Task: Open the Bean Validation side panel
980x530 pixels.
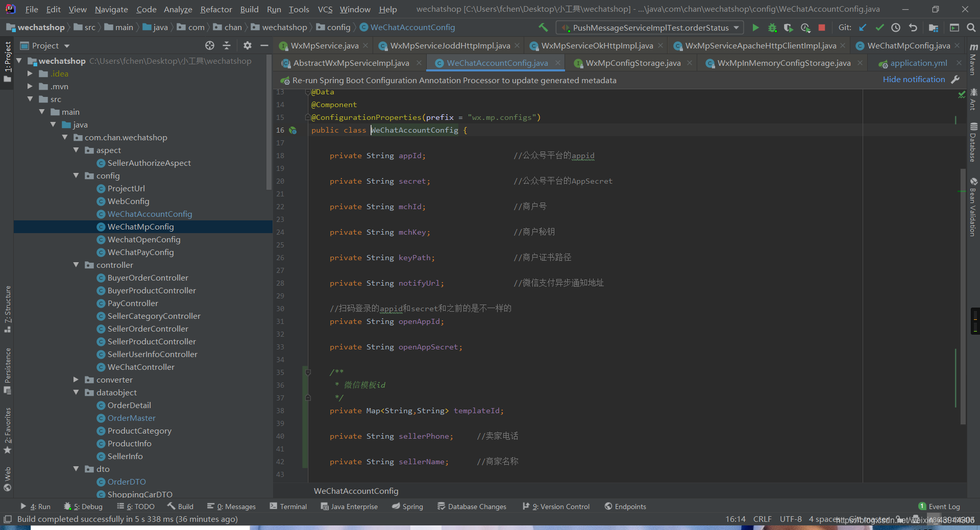Action: click(x=973, y=207)
